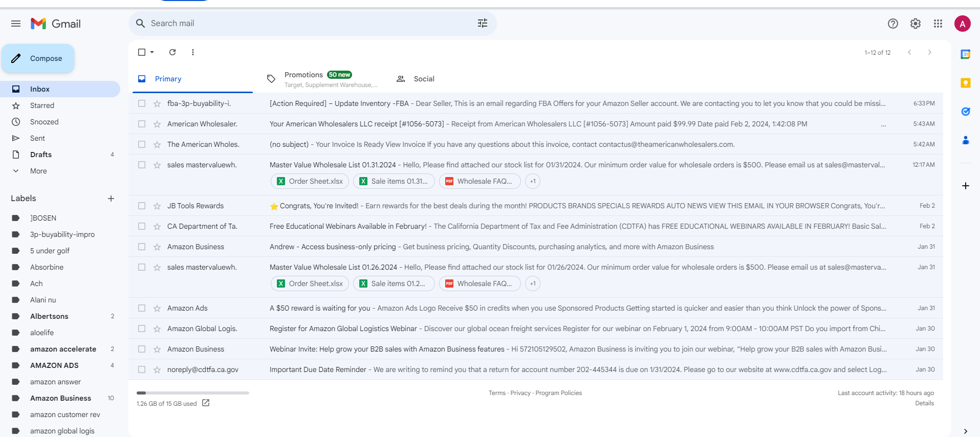Show side panel chevron at bottom right
Viewport: 980px width, 437px height.
tap(966, 431)
